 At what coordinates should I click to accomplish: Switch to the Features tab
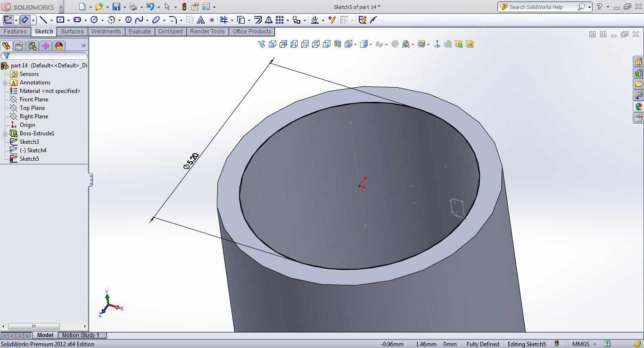[x=15, y=32]
